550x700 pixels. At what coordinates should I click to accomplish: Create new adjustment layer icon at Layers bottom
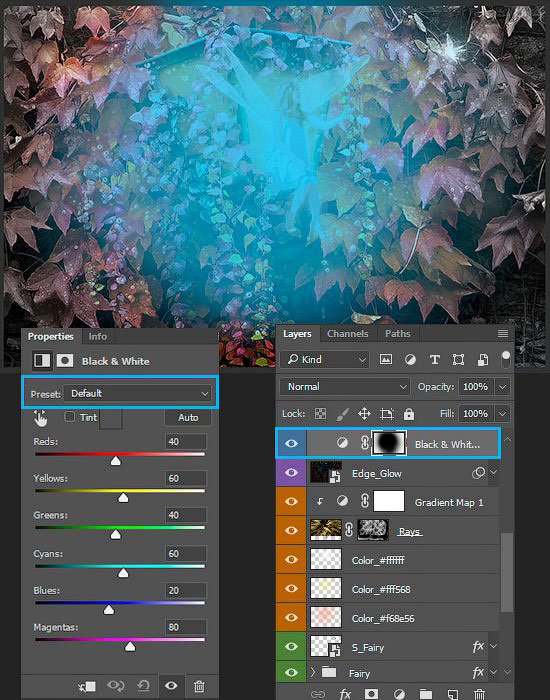point(399,693)
